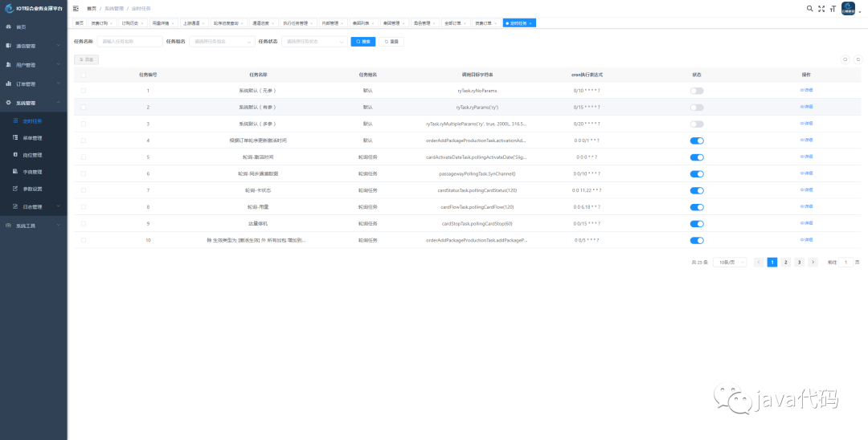Toggle status switch for task 2

pyautogui.click(x=697, y=108)
